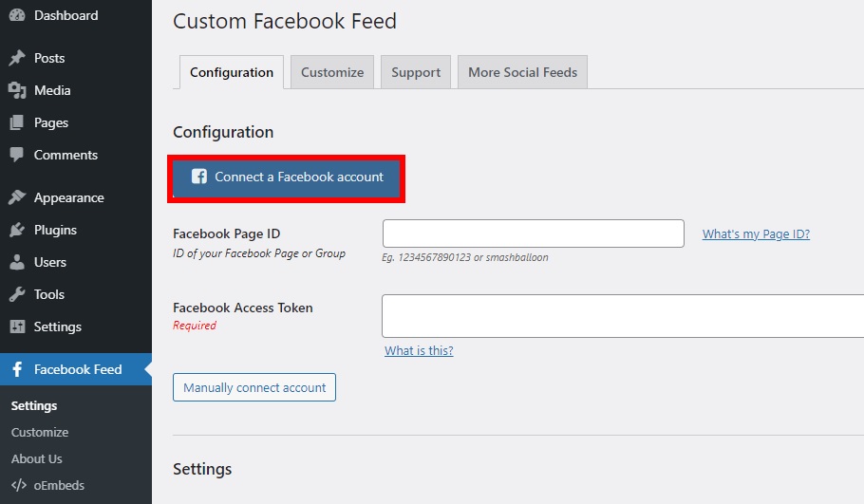Click the Comments speech bubble icon
Screen dimensions: 864x504
[x=17, y=156]
